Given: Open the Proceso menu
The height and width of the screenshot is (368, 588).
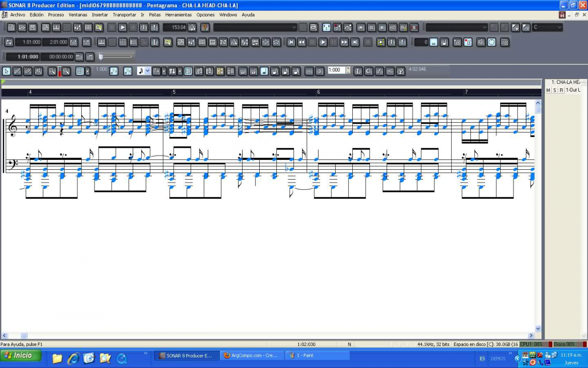Looking at the screenshot, I should pos(56,15).
